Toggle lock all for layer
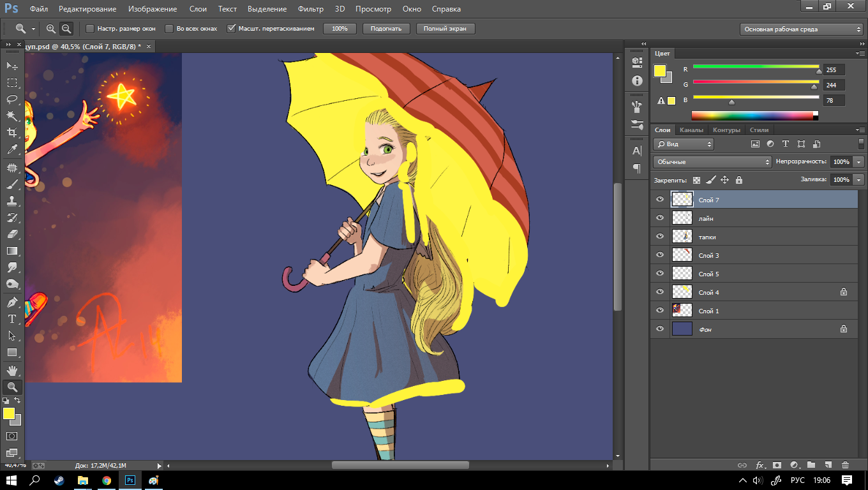Screen dimensions: 868x490 tap(739, 180)
